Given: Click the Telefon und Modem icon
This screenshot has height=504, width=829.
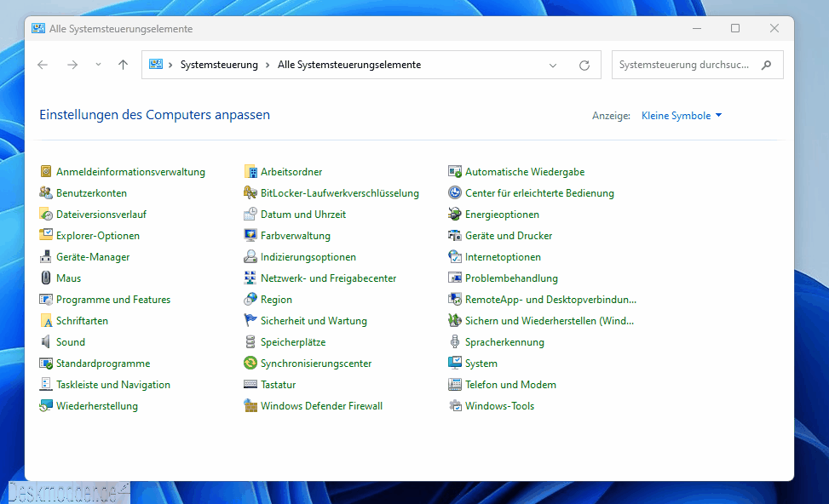Looking at the screenshot, I should pos(455,384).
